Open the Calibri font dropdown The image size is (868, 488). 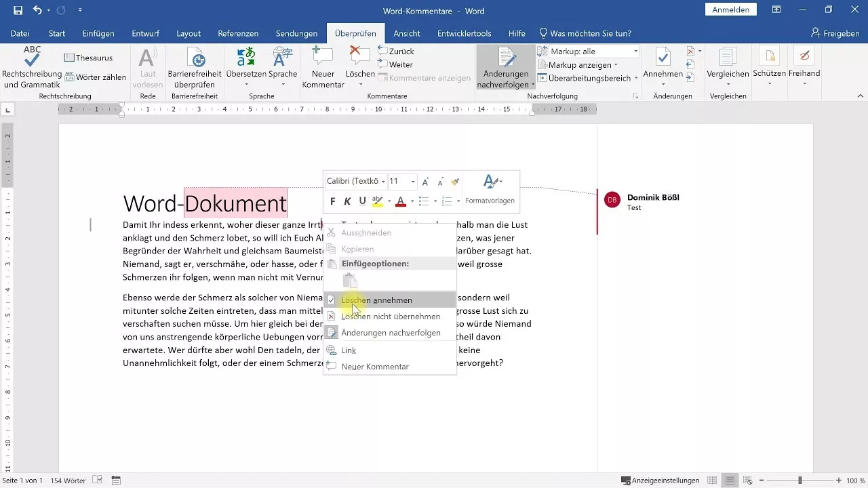pyautogui.click(x=355, y=181)
